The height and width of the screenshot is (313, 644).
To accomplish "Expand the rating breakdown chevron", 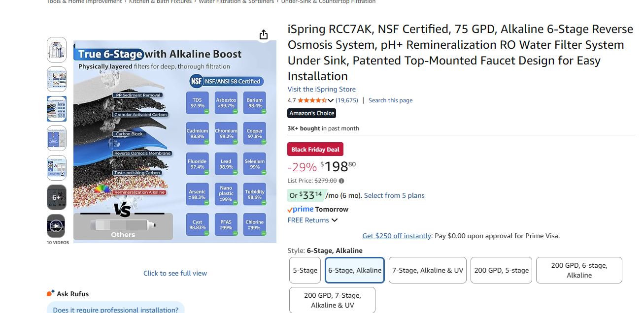I will (331, 100).
